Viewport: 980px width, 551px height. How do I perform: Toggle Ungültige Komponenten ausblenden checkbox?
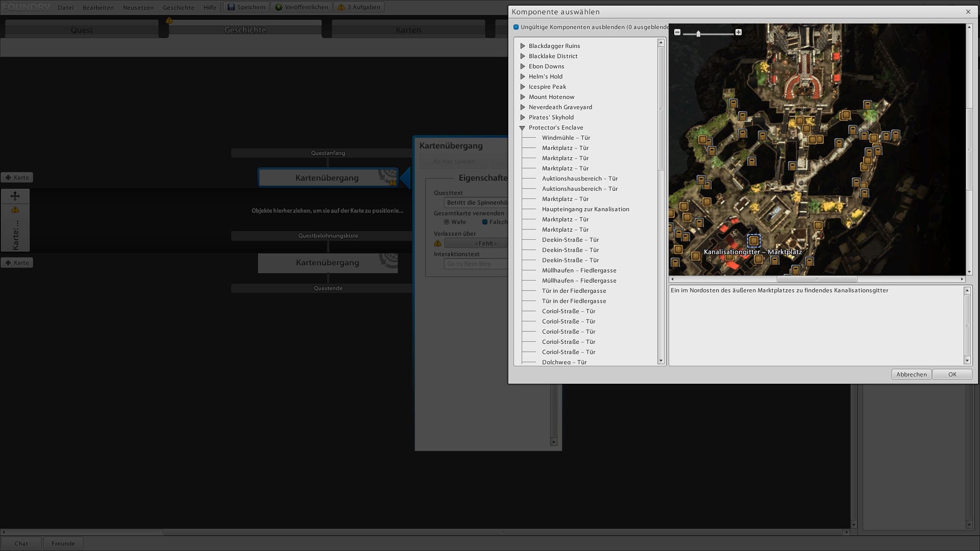(x=516, y=27)
